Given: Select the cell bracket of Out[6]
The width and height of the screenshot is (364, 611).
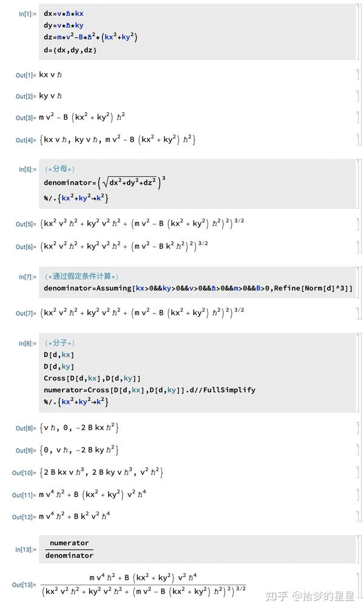Looking at the screenshot, I should click(357, 247).
